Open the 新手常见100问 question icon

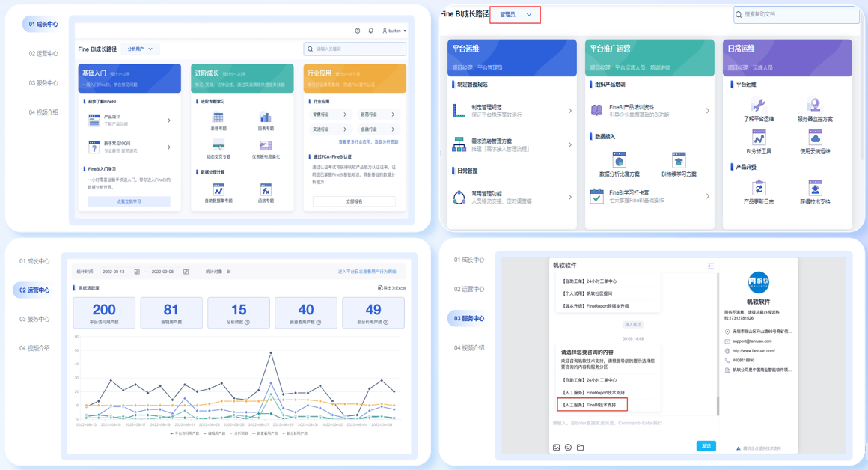click(x=94, y=147)
